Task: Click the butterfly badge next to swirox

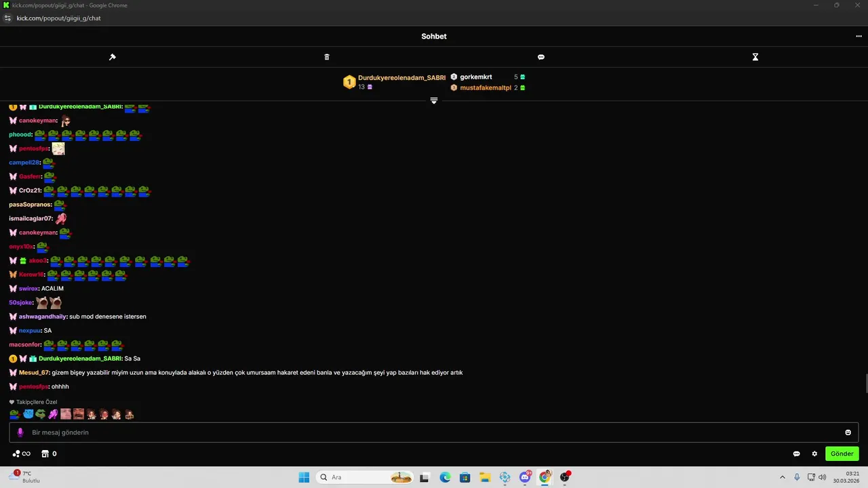Action: point(13,289)
